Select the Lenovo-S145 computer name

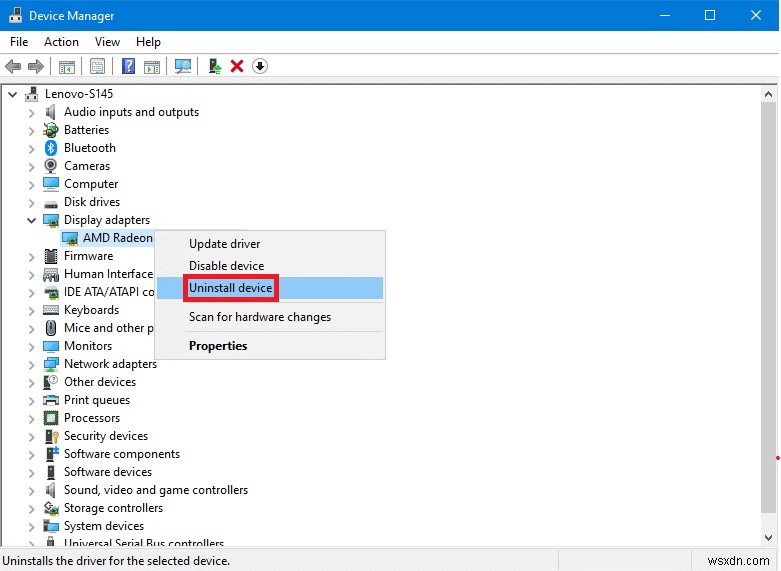pyautogui.click(x=79, y=94)
